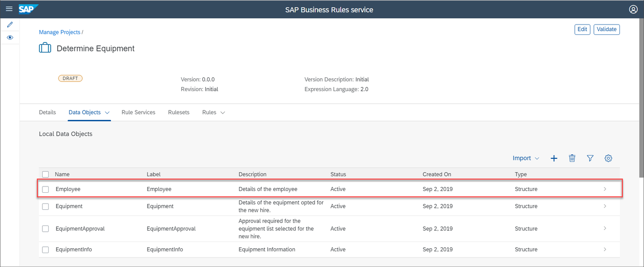Click the 'Local Data Objects' heading

click(66, 134)
